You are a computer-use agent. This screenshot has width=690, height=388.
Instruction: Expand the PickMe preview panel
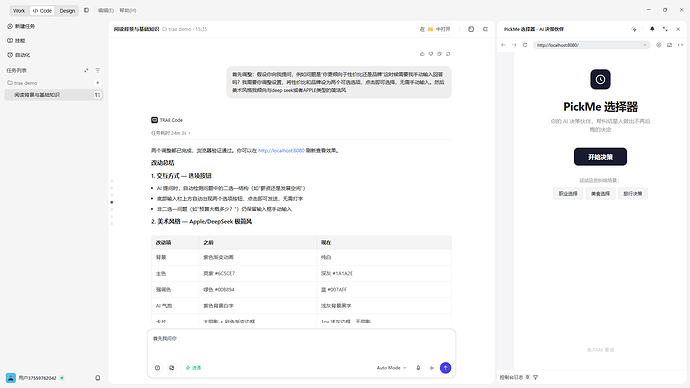pyautogui.click(x=665, y=29)
